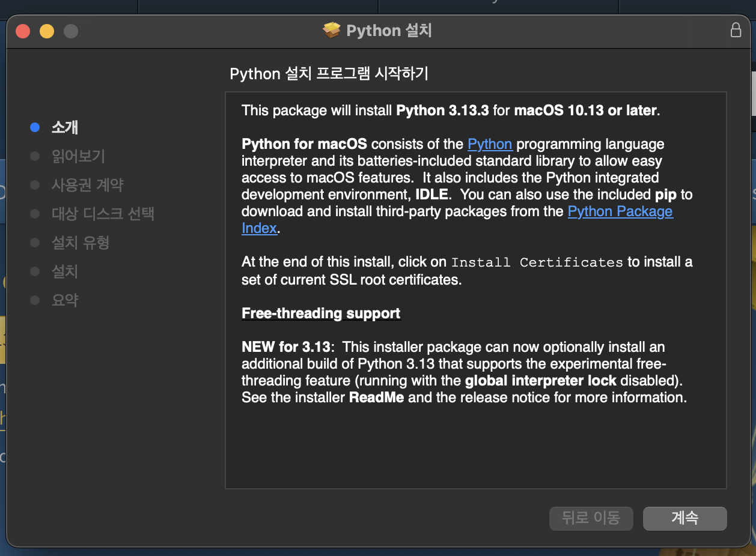Select the 사용권 계약 step in sidebar
756x556 pixels.
click(x=88, y=185)
